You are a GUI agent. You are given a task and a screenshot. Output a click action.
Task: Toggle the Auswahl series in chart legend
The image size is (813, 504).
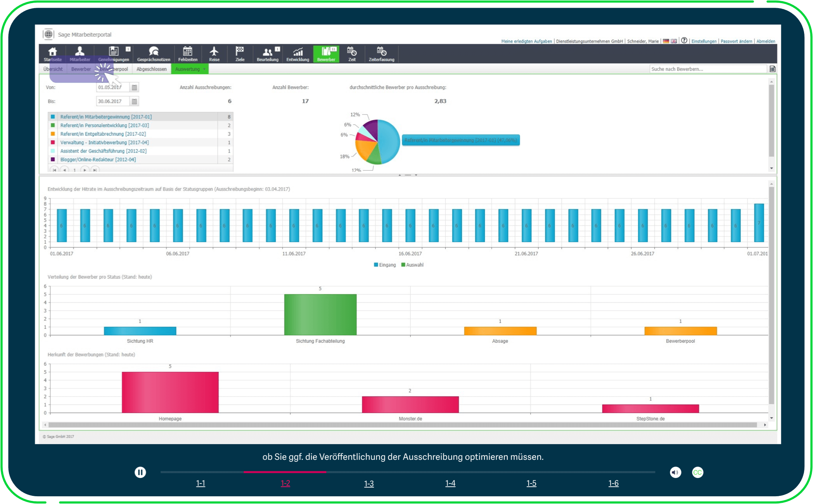(412, 265)
